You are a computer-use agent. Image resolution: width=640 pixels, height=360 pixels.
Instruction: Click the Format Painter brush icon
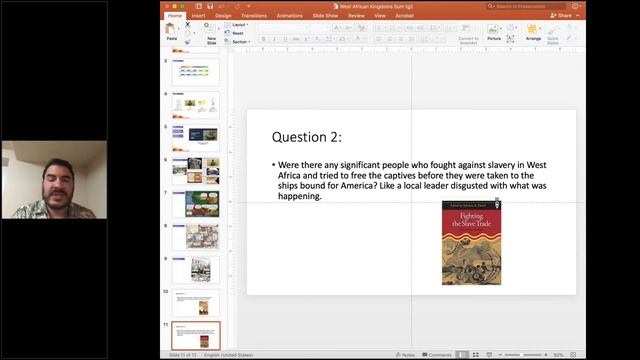(x=188, y=42)
